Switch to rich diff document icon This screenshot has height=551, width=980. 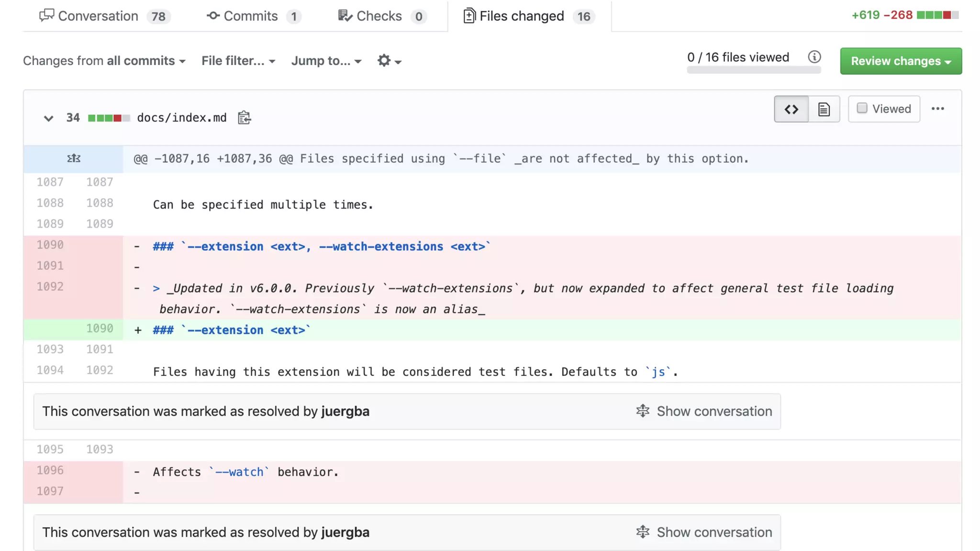pyautogui.click(x=824, y=109)
